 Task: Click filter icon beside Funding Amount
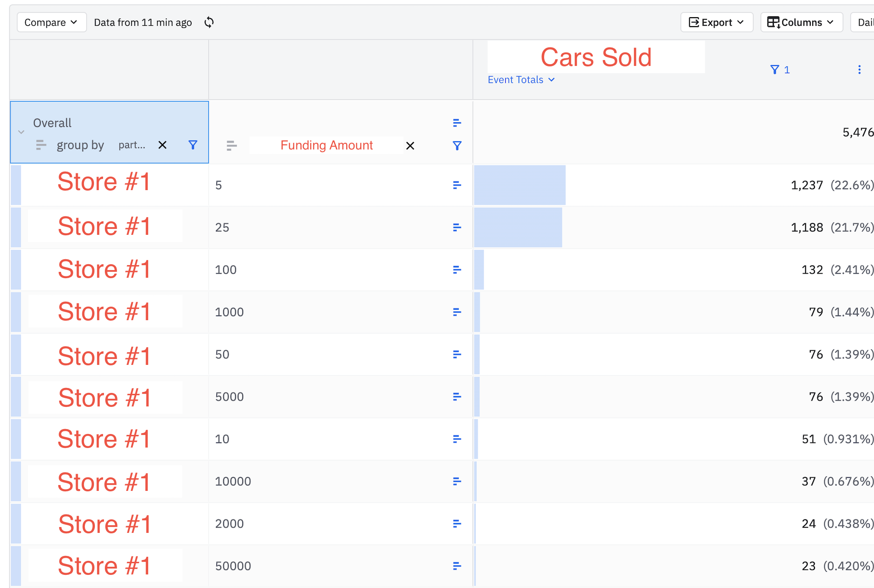pos(457,146)
